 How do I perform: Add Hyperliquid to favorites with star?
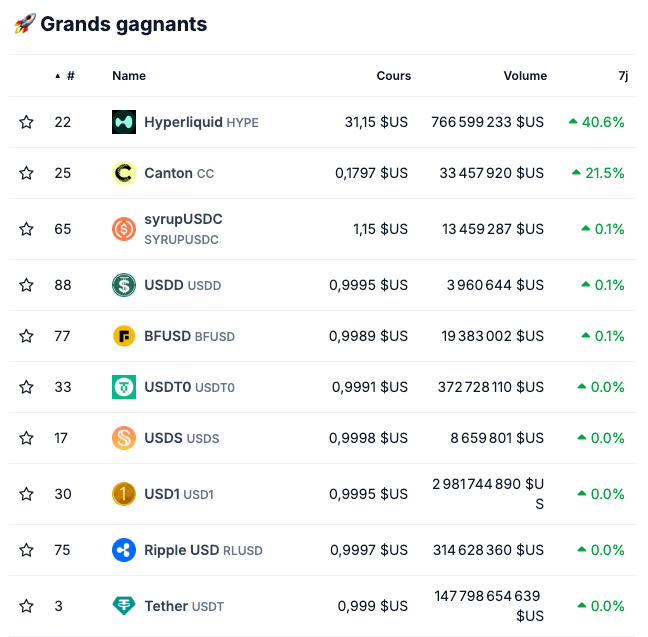click(27, 122)
